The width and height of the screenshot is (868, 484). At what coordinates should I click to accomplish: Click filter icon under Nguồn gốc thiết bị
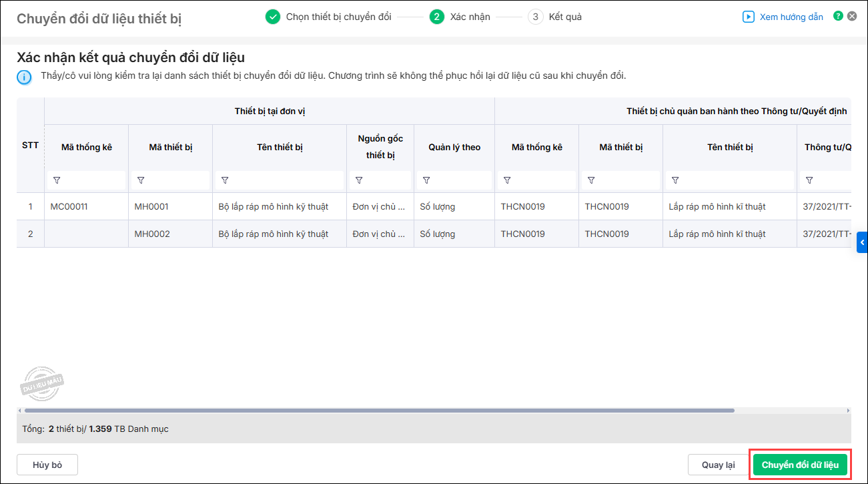(x=359, y=180)
